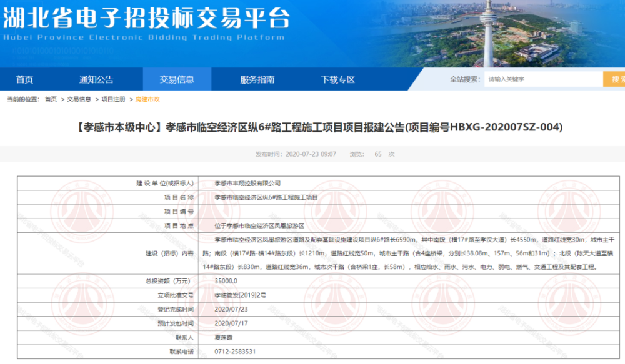The width and height of the screenshot is (625, 364).
Task: Go to 交易信息 in the breadcrumb
Action: (79, 99)
